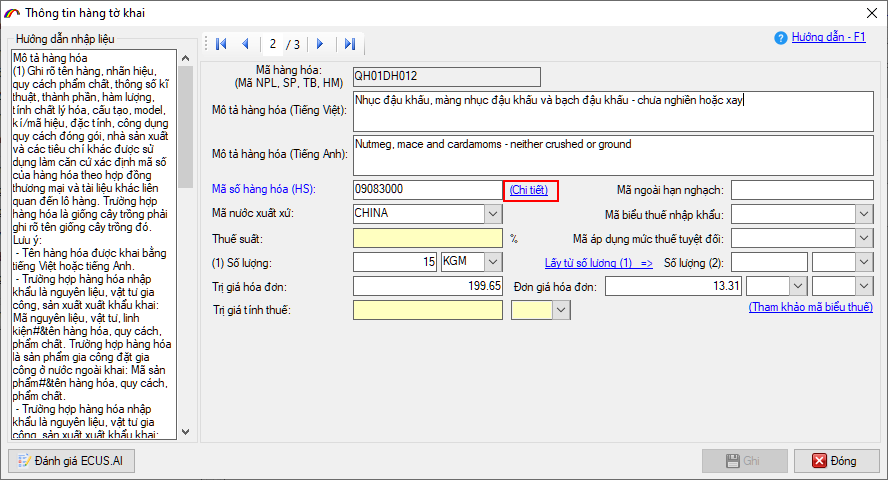
Task: Click the blue help question mark icon
Action: point(781,38)
